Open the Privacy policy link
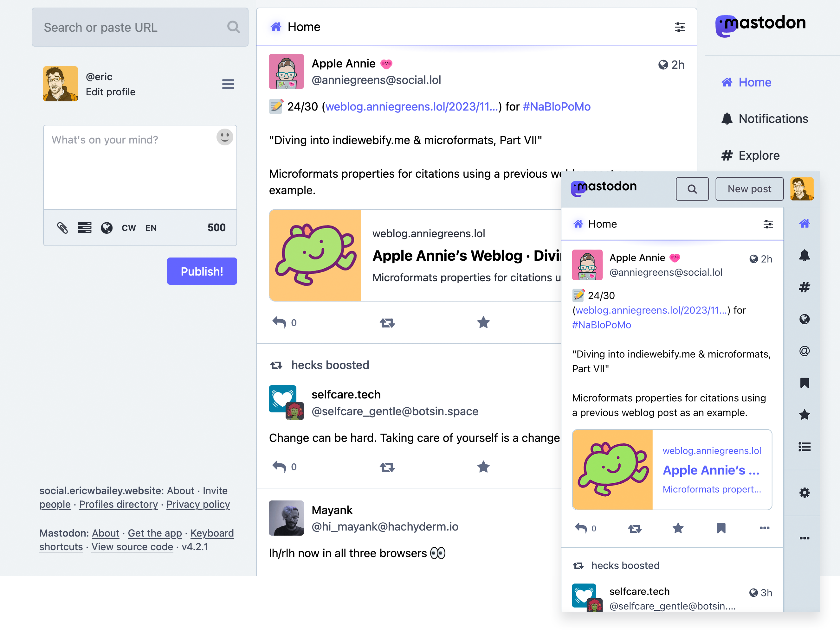This screenshot has height=630, width=840. tap(198, 504)
